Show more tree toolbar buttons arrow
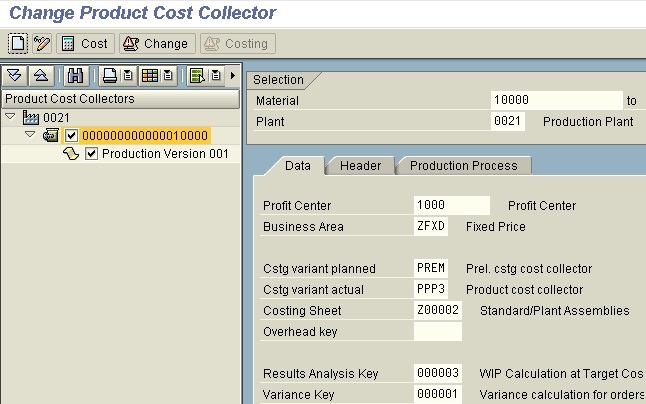646x404 pixels. (233, 76)
